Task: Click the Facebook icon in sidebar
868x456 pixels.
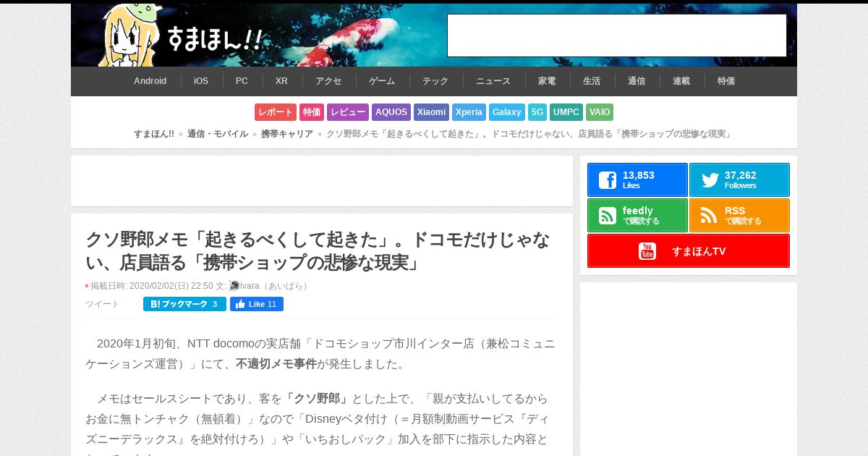Action: tap(608, 180)
